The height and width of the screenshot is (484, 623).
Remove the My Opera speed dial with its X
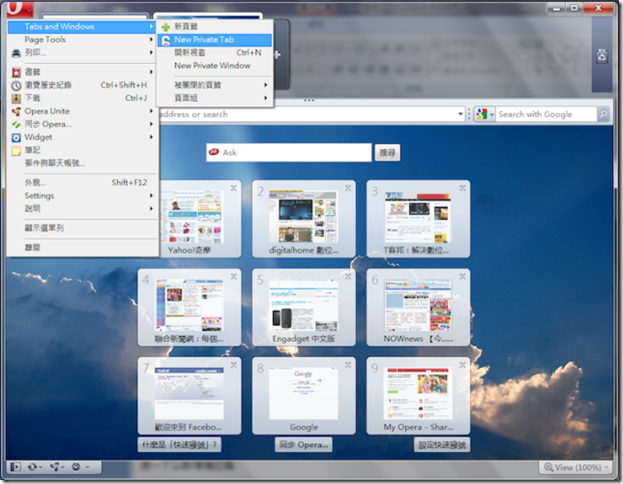pyautogui.click(x=462, y=365)
